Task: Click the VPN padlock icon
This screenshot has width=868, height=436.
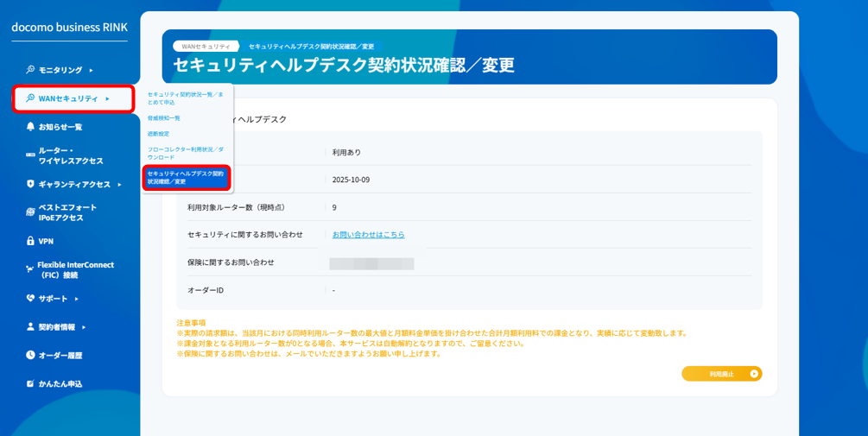Action: pyautogui.click(x=31, y=242)
